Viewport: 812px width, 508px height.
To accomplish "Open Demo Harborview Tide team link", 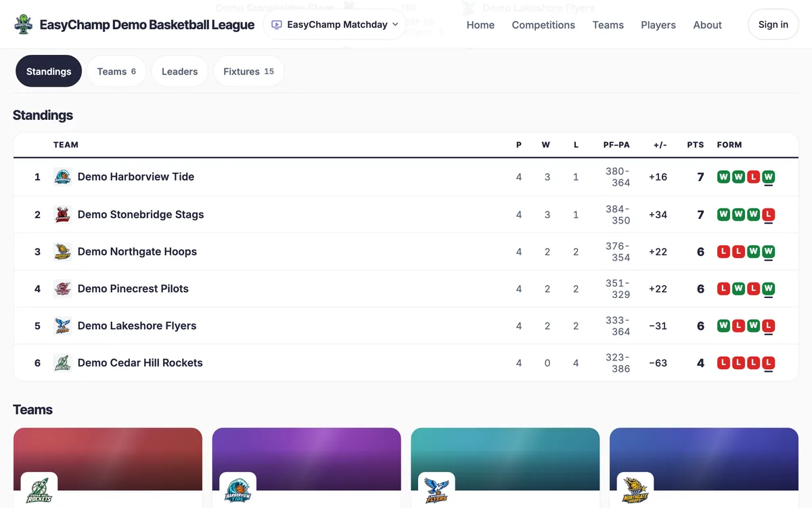I will pos(136,177).
